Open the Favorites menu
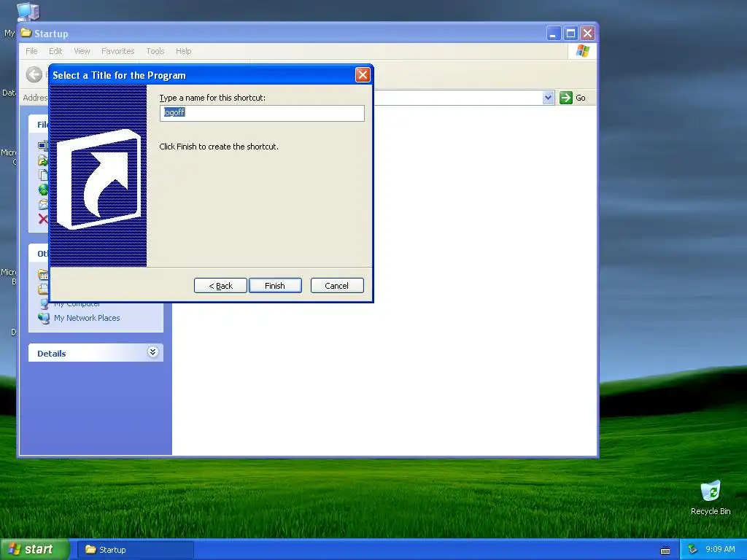Screen dimensions: 747x560 point(117,51)
